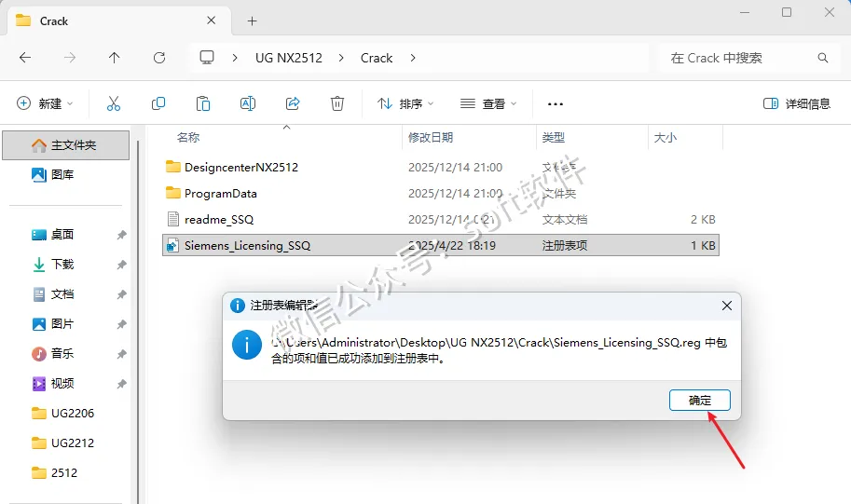
Task: Click the 确定 button in the registry dialog
Action: click(x=700, y=401)
